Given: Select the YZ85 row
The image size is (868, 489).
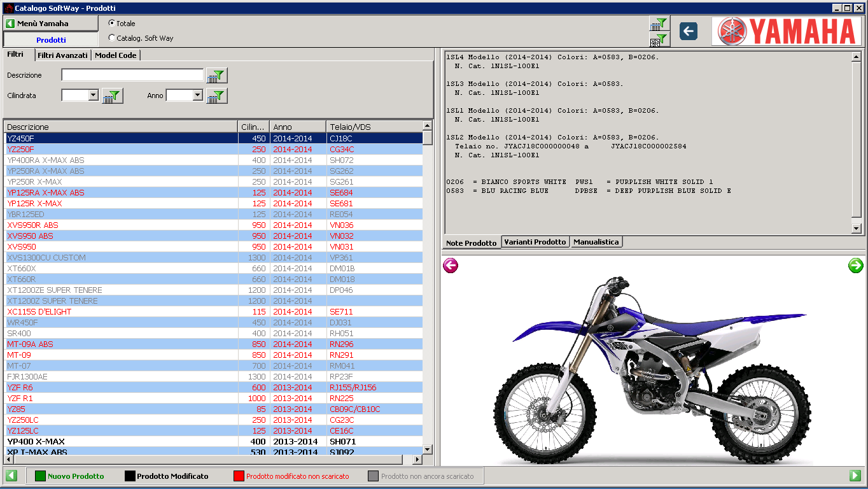Looking at the screenshot, I should click(213, 409).
